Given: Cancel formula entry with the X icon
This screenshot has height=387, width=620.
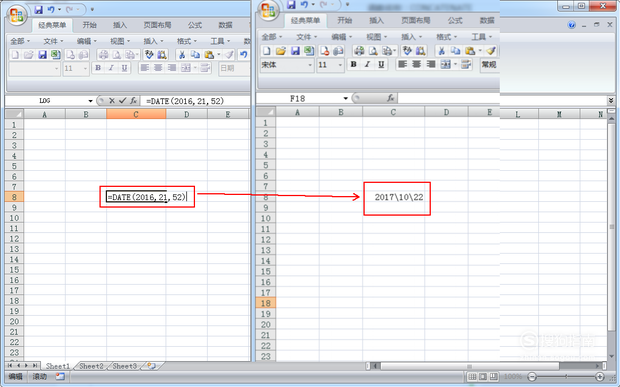Looking at the screenshot, I should tap(112, 101).
